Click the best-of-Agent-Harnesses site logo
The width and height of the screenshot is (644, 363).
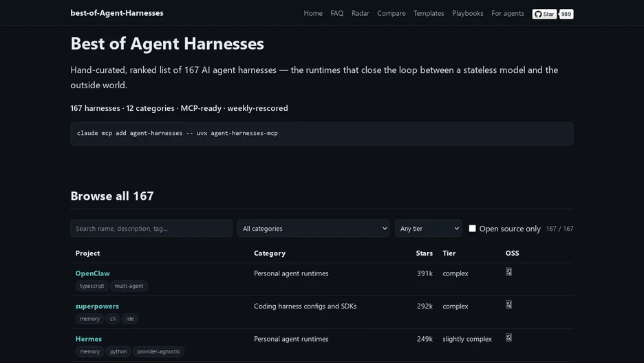[117, 13]
